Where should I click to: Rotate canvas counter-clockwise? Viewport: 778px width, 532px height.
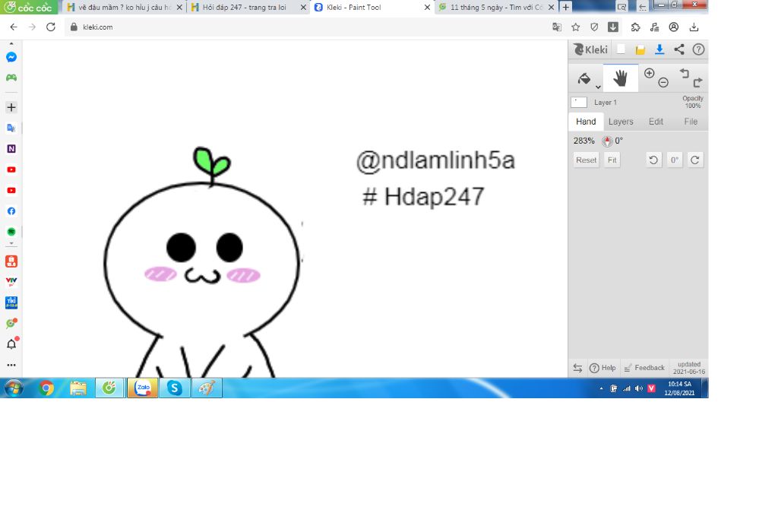point(653,160)
